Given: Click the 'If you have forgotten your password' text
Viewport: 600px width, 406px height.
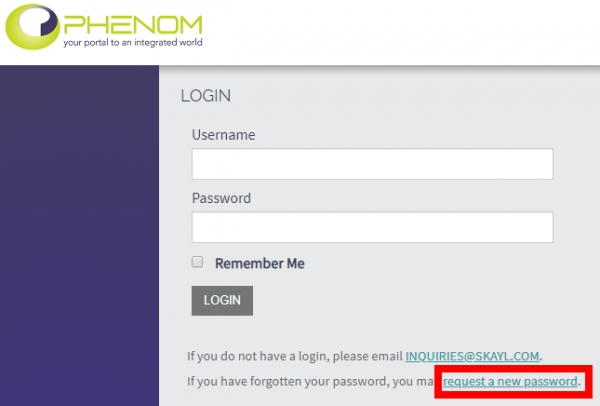Looking at the screenshot, I should (310, 381).
